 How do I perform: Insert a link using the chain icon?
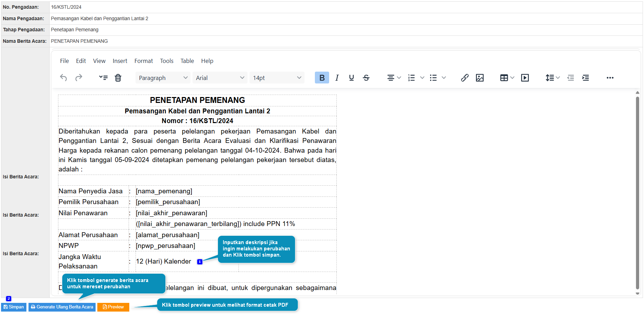coord(465,78)
